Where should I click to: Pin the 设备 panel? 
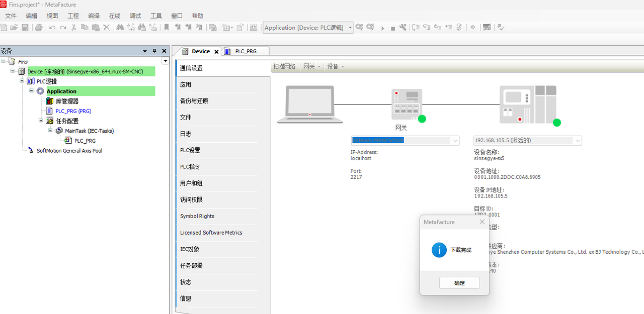(154, 51)
